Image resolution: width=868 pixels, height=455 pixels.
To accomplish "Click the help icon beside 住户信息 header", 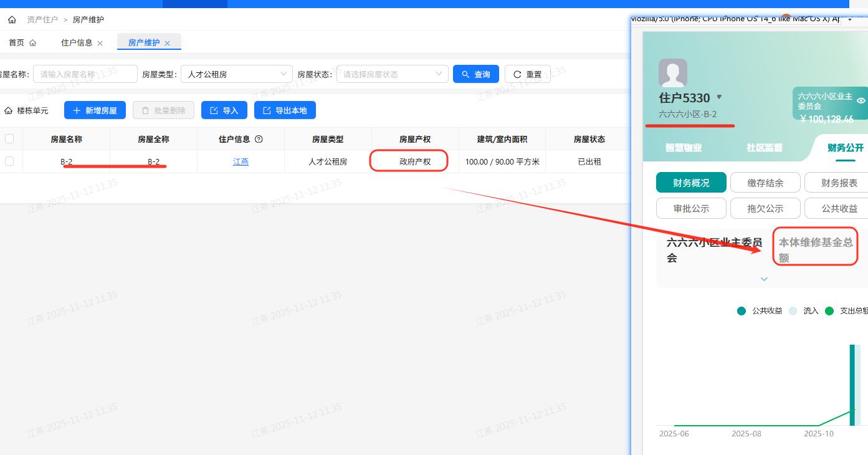I will [x=259, y=140].
